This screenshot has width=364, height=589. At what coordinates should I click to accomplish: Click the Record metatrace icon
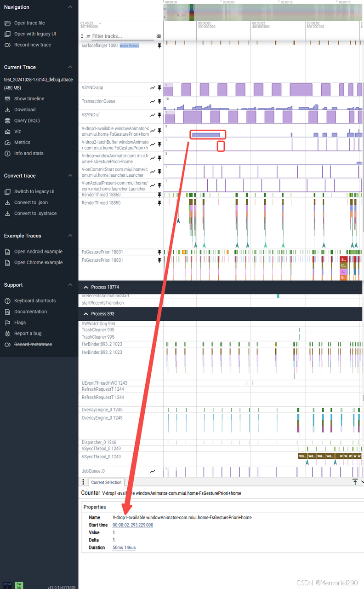point(7,345)
